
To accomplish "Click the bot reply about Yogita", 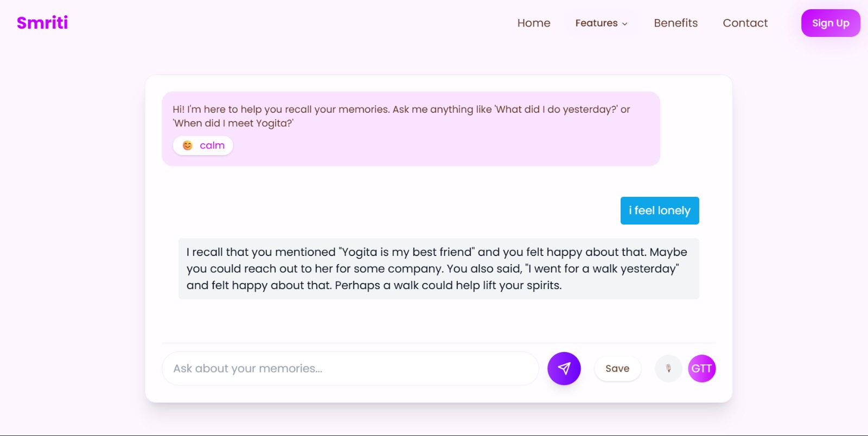I will click(x=438, y=268).
